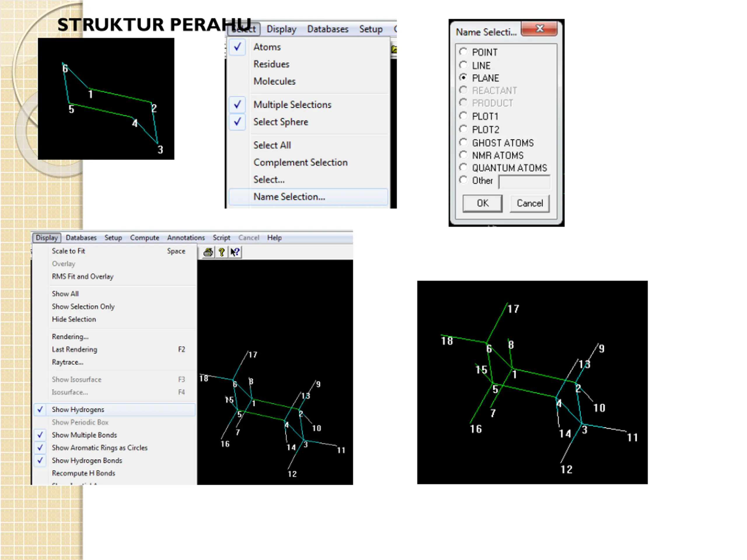Toggle Show Hydrogens
The width and height of the screenshot is (747, 560).
pyautogui.click(x=114, y=409)
